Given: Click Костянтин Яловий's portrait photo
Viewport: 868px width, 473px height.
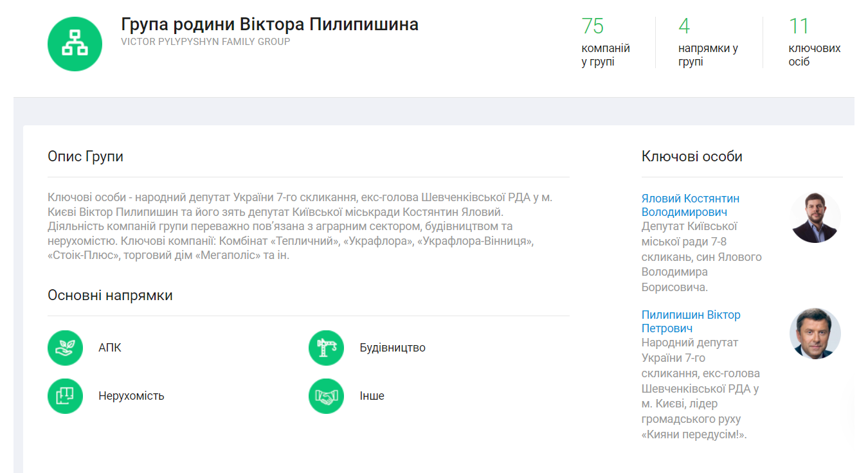Looking at the screenshot, I should (x=815, y=217).
